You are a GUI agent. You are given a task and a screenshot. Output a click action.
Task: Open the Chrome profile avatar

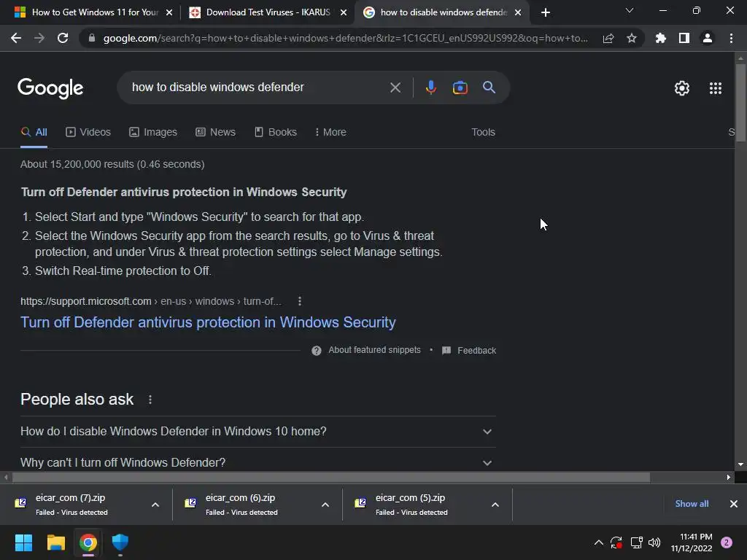click(x=708, y=38)
